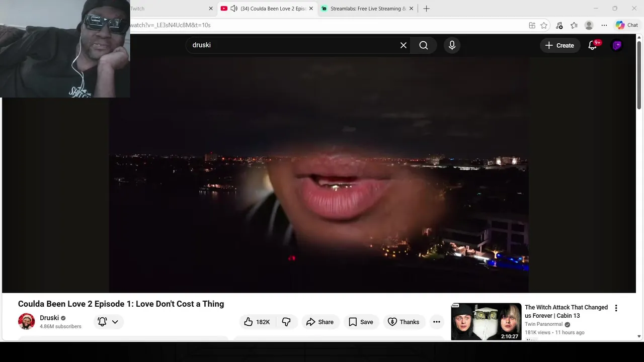Image resolution: width=644 pixels, height=362 pixels.
Task: Open options for the Witch Attack video
Action: coord(616,308)
